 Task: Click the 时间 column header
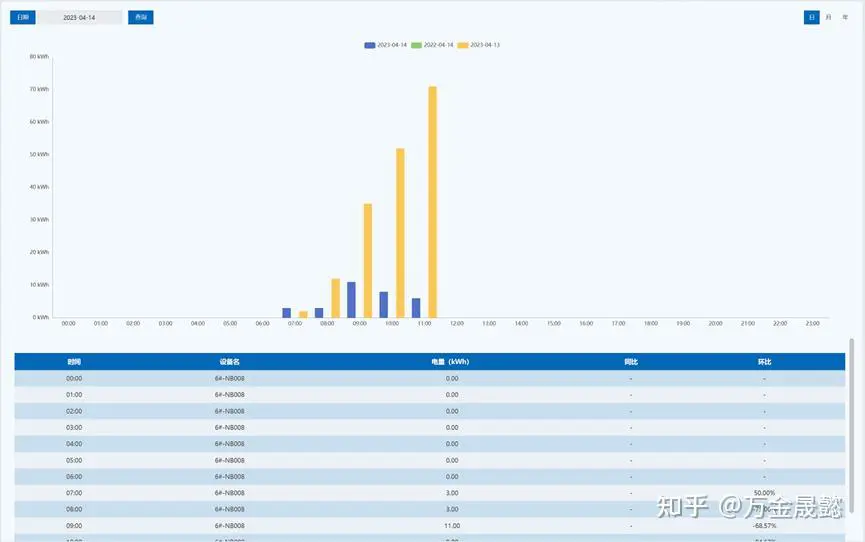tap(74, 361)
